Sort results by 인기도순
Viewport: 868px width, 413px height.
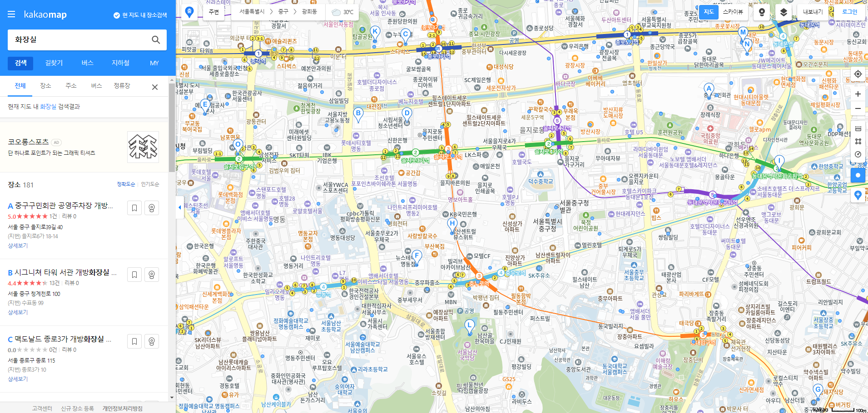pos(150,184)
